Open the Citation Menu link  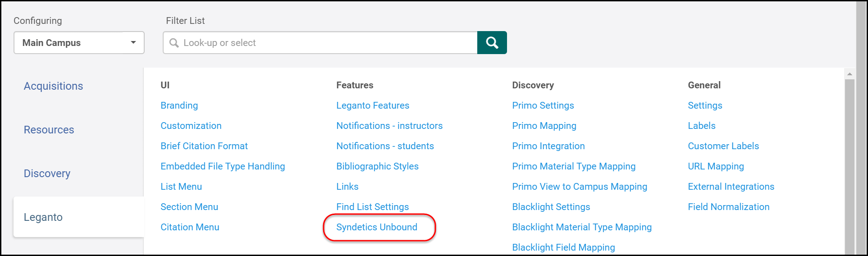pyautogui.click(x=190, y=227)
